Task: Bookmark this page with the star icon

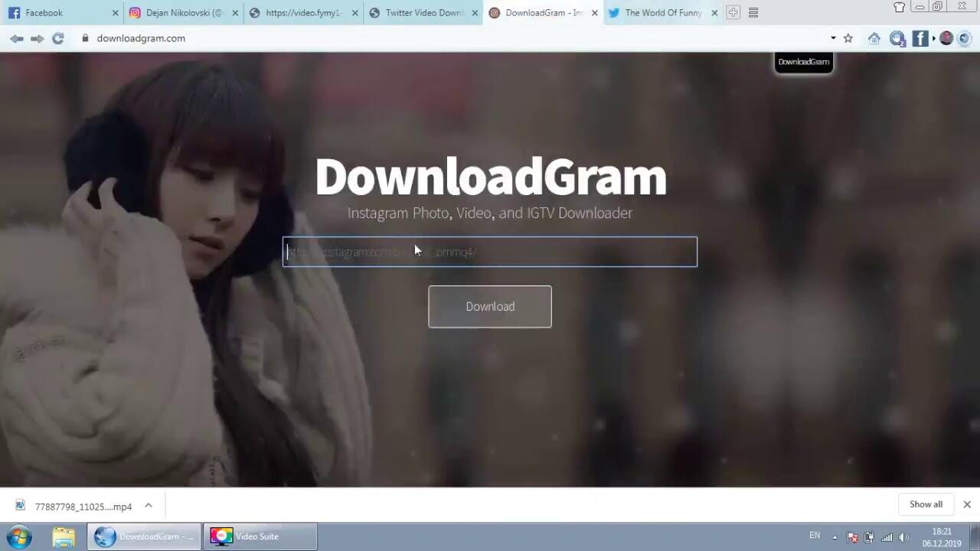Action: coord(848,38)
